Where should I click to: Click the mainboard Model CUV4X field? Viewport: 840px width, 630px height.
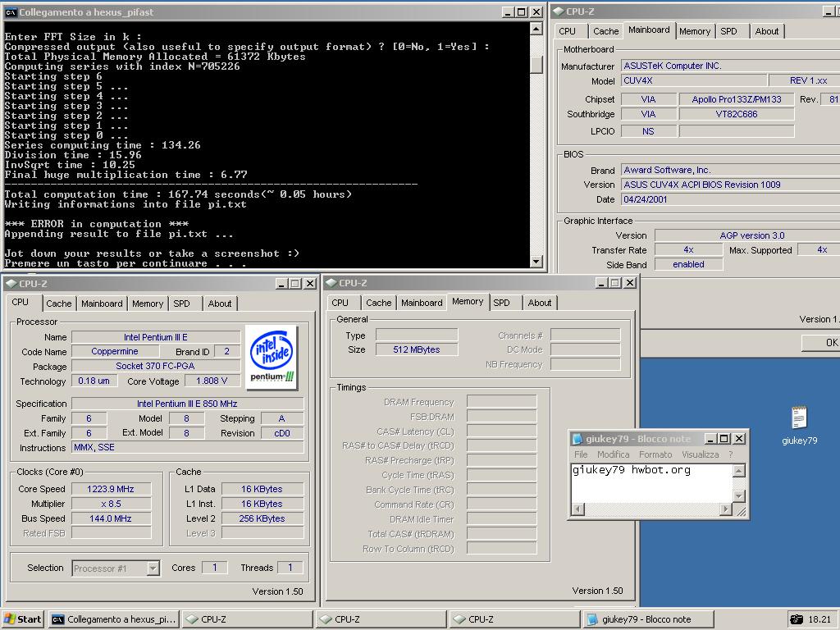pyautogui.click(x=693, y=81)
